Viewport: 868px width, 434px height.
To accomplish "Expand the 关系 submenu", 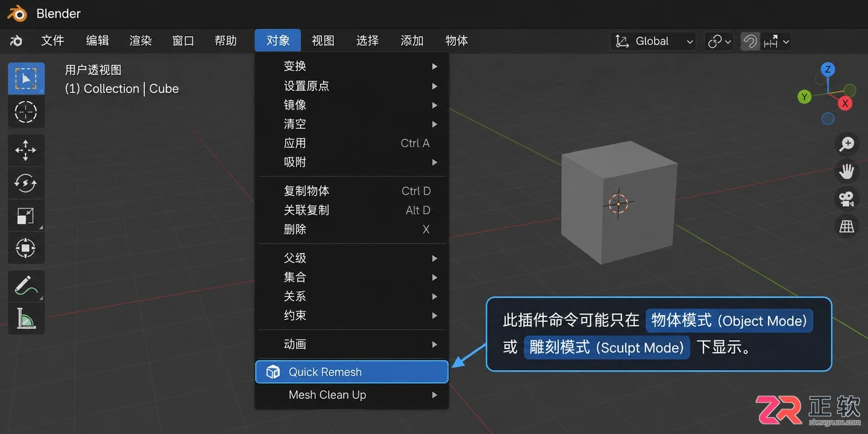I will (x=353, y=297).
